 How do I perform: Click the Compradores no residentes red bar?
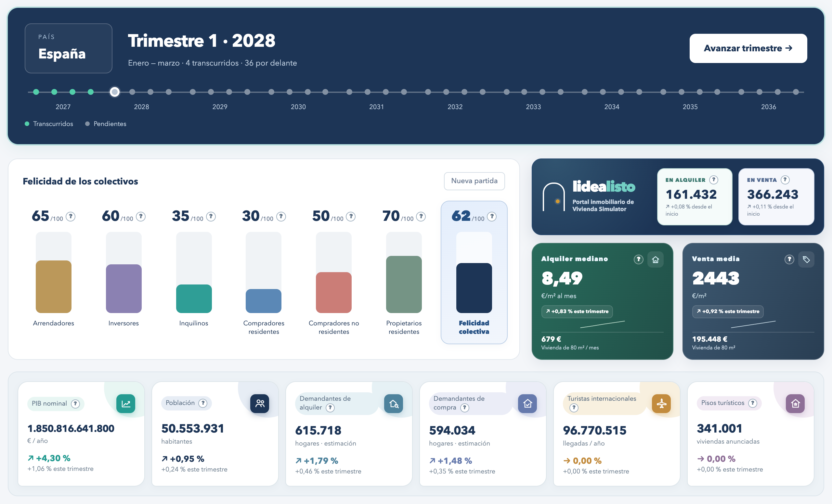click(334, 293)
